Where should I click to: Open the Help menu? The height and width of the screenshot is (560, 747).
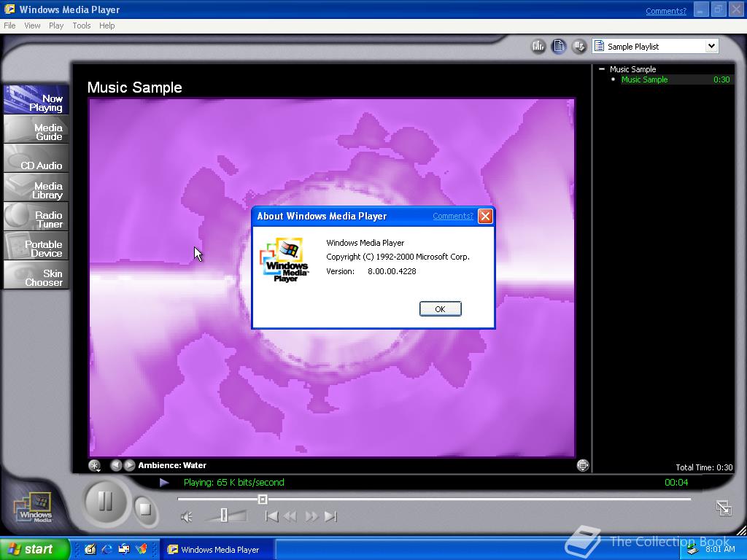[x=107, y=26]
